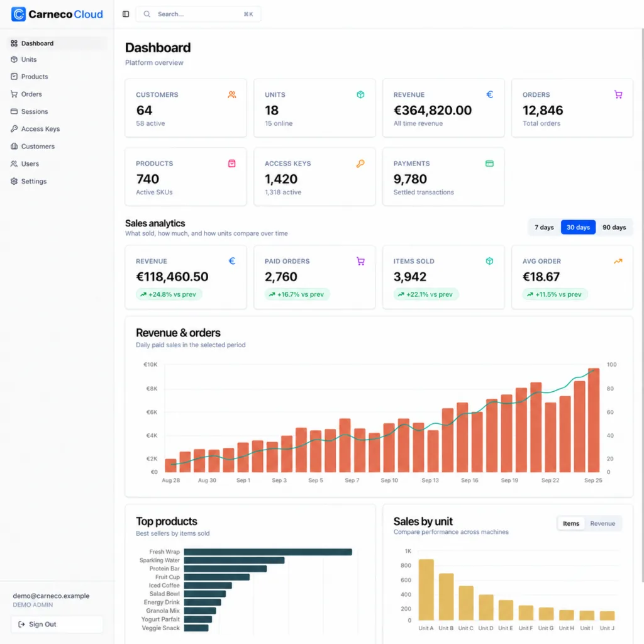Click the demo@carneco.example account email

click(51, 596)
